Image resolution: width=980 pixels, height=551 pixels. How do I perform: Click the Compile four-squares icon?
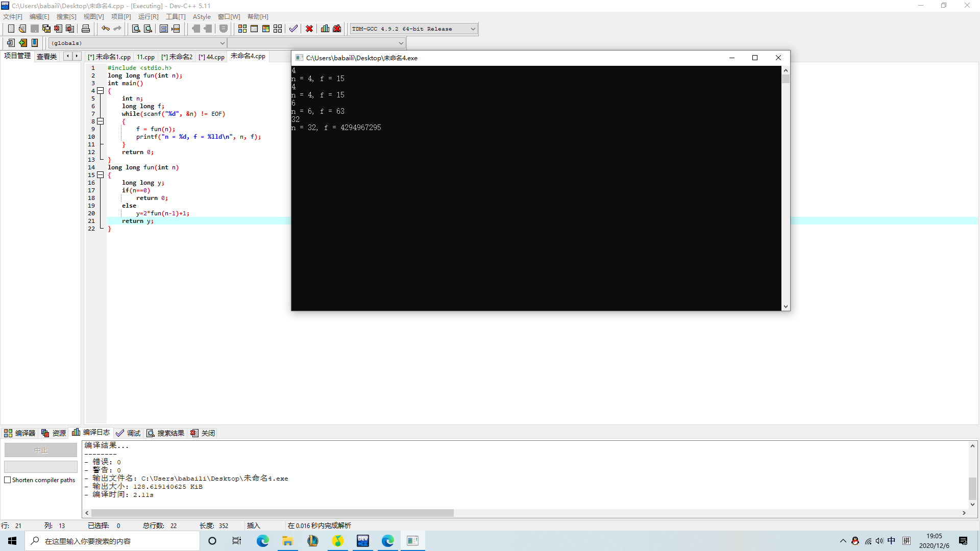pyautogui.click(x=242, y=29)
